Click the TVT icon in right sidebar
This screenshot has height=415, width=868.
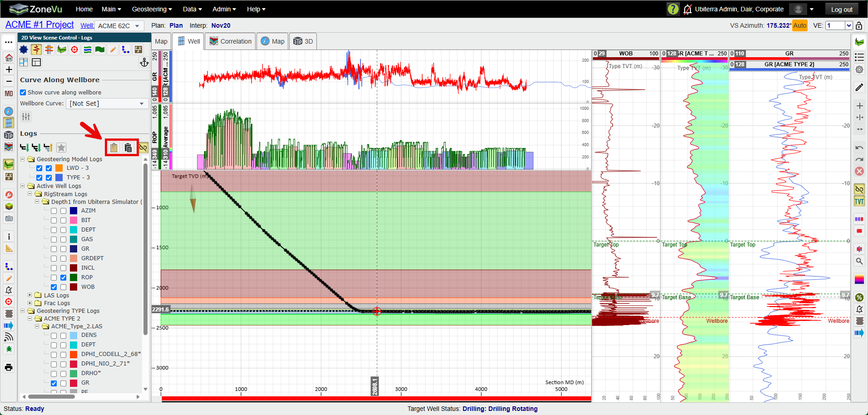[x=859, y=202]
